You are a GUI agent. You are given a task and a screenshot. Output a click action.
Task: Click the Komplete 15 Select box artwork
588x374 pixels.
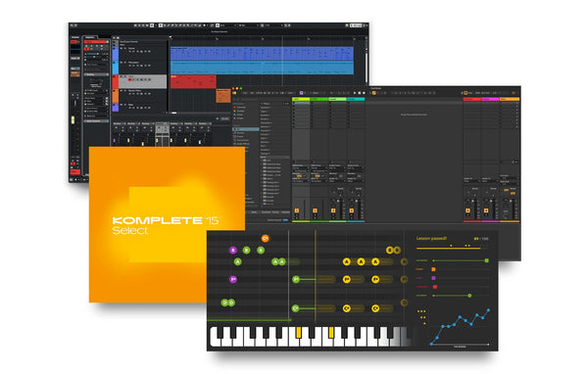(x=167, y=224)
